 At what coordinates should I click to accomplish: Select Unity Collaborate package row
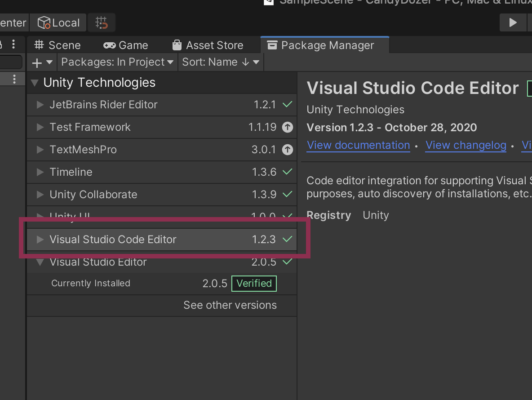tap(162, 195)
